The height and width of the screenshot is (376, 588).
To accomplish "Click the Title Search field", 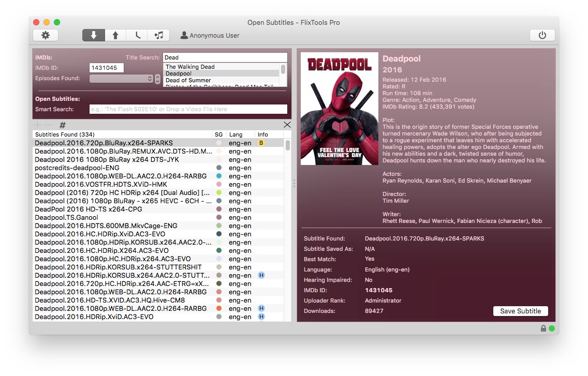I will (x=225, y=57).
